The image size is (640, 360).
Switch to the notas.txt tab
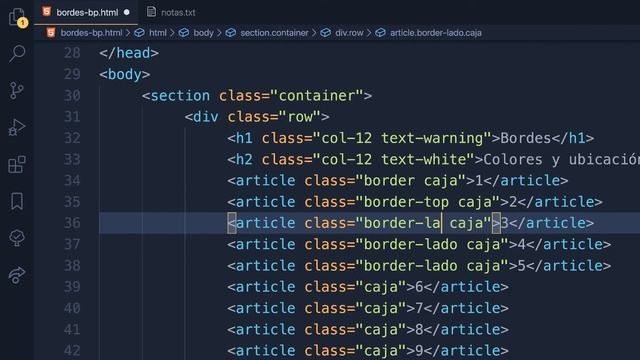(x=171, y=12)
